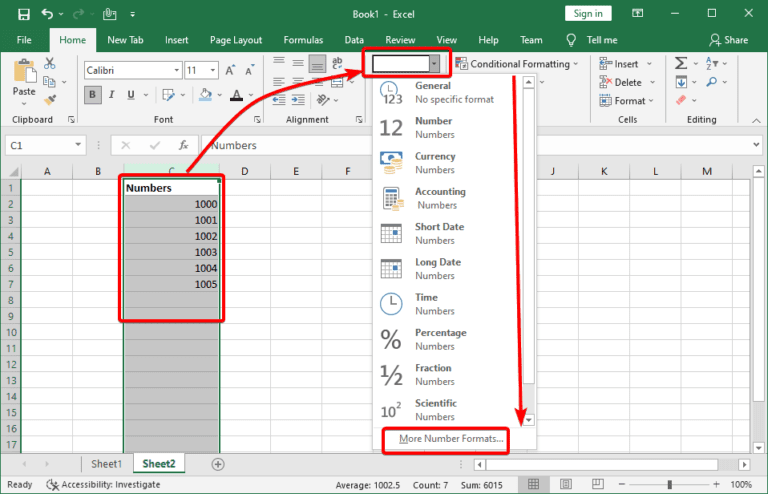The image size is (768, 494).
Task: Toggle Italic formatting
Action: pyautogui.click(x=112, y=95)
